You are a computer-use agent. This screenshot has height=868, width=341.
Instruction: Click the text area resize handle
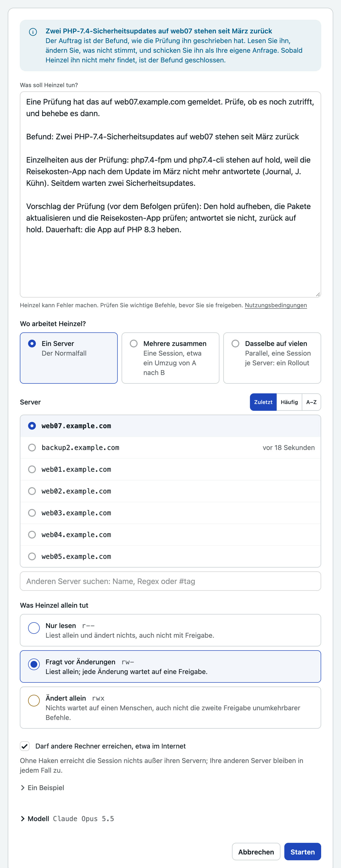click(318, 294)
